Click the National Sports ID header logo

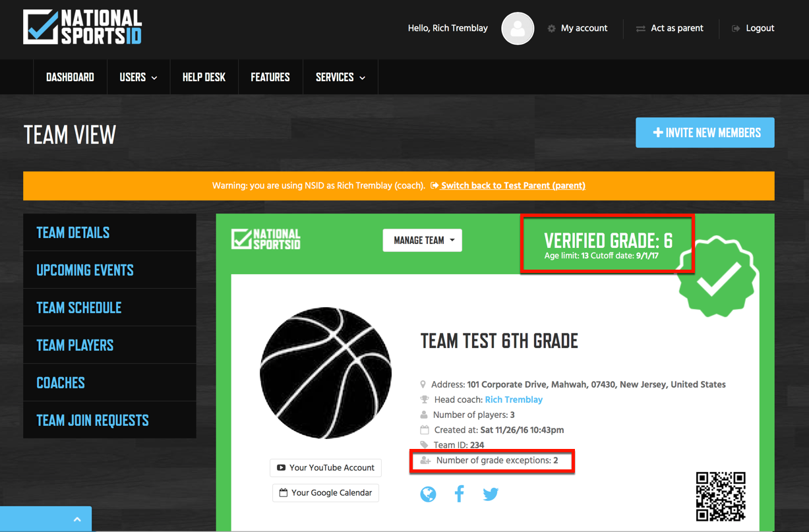coord(82,27)
